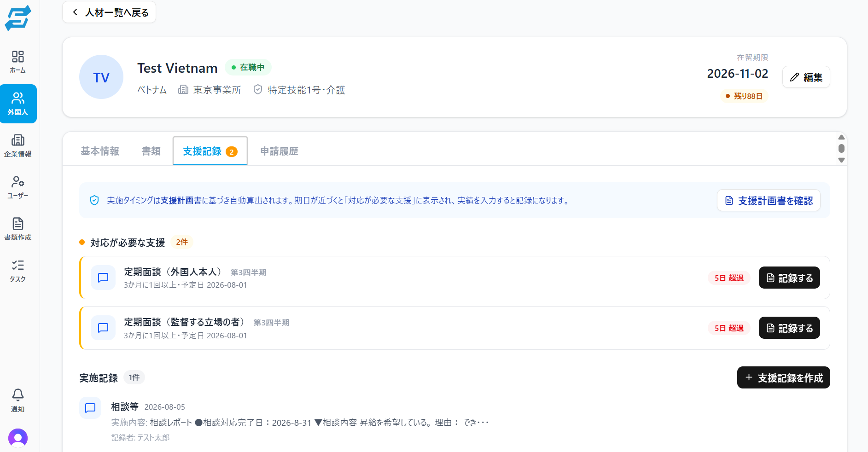Select the 支援記録 tab
Viewport: 868px width, 452px height.
pyautogui.click(x=210, y=151)
